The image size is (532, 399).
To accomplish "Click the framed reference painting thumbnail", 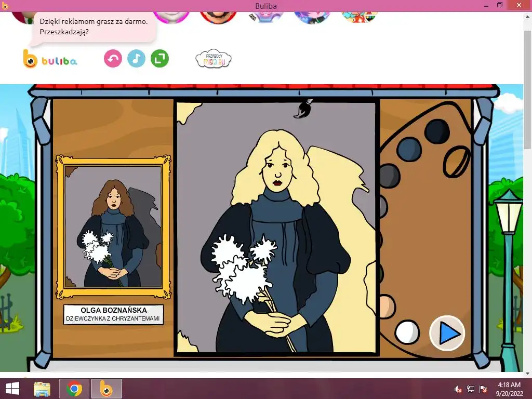I will [113, 227].
